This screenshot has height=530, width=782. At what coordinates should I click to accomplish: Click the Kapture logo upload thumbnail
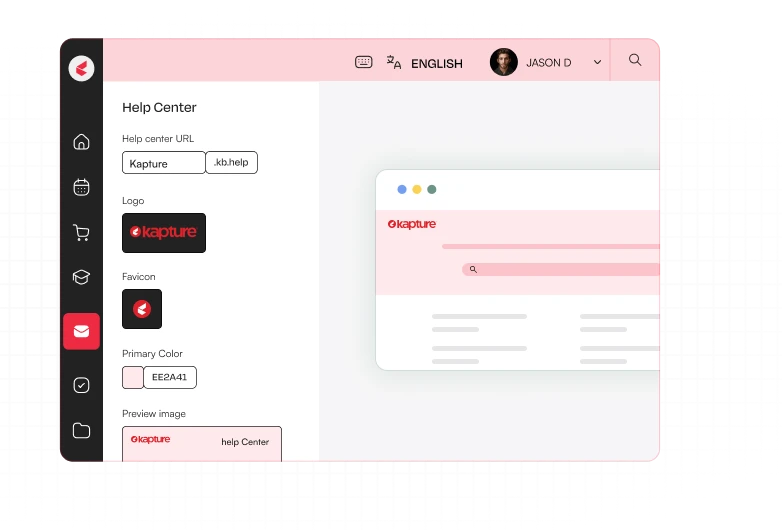pyautogui.click(x=164, y=233)
